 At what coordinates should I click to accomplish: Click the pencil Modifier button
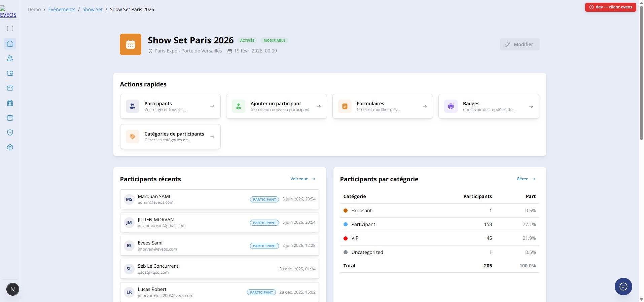tap(520, 44)
